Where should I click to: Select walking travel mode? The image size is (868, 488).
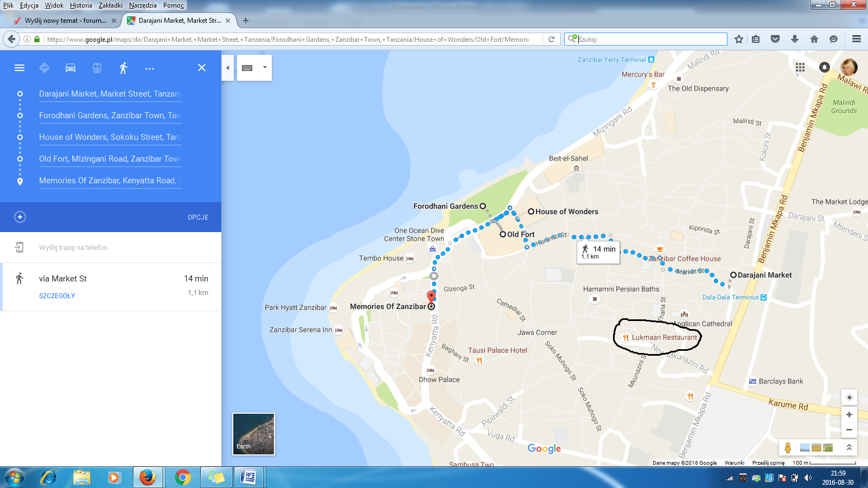point(123,68)
